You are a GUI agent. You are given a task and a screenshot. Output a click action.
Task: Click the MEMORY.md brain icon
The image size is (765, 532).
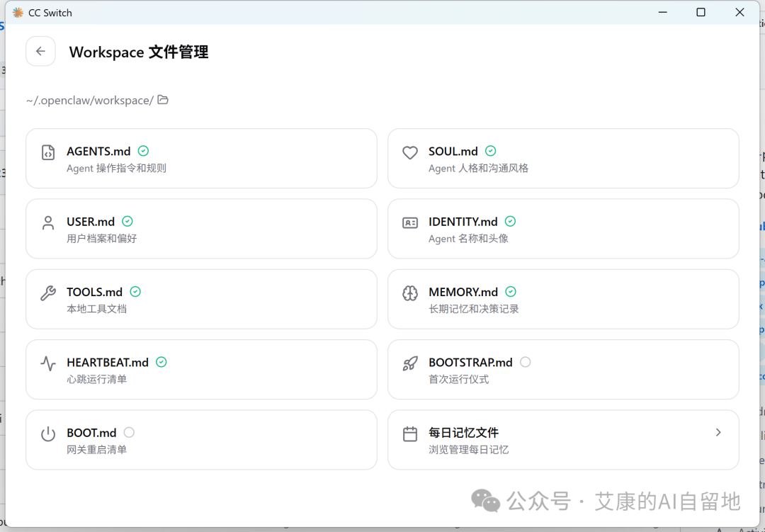[410, 293]
